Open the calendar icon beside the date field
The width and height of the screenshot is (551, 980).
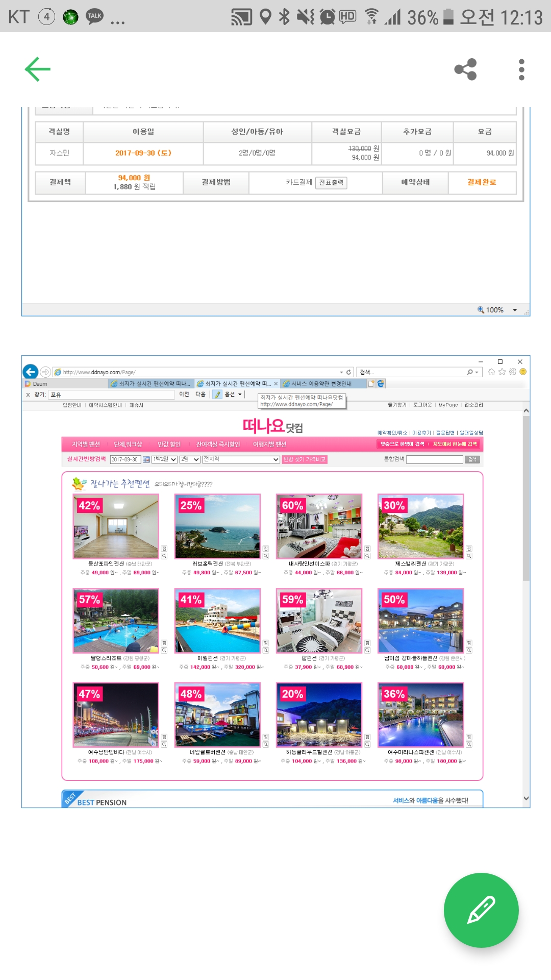coord(146,459)
